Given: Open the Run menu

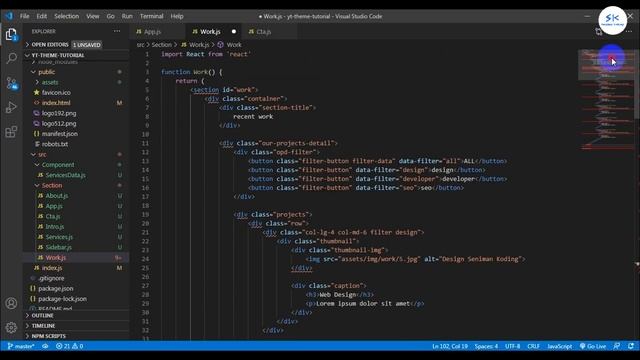Looking at the screenshot, I should [127, 16].
